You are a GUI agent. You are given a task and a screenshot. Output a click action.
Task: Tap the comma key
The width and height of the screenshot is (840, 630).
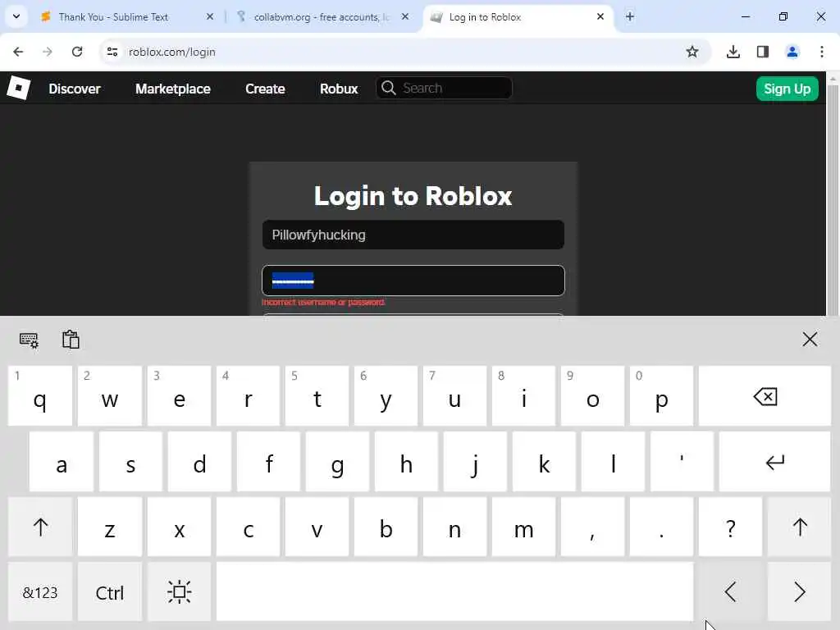592,527
